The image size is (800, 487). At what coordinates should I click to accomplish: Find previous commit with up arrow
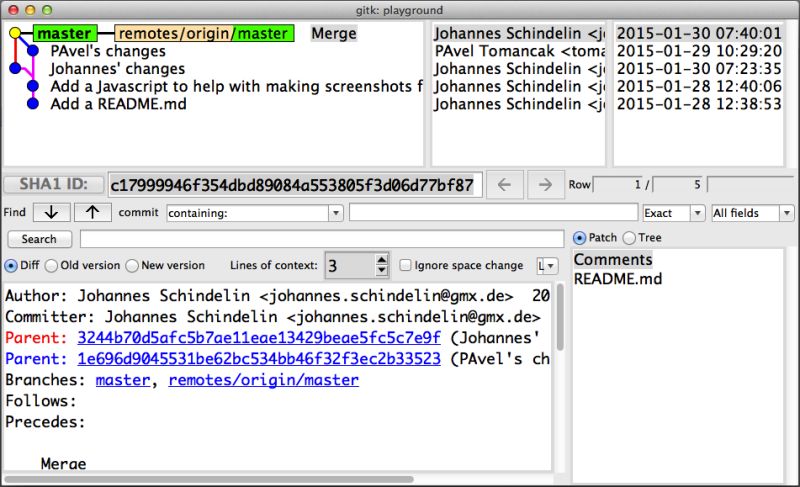tap(93, 212)
